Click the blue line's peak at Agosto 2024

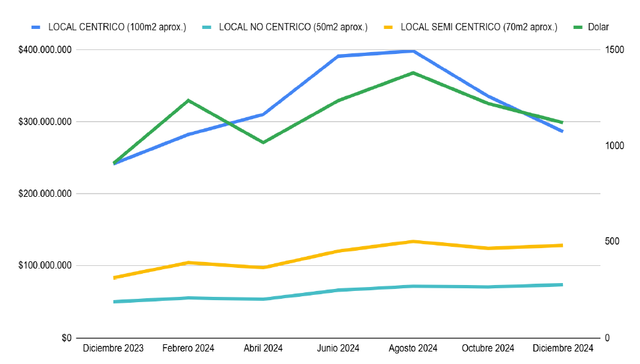pyautogui.click(x=413, y=51)
